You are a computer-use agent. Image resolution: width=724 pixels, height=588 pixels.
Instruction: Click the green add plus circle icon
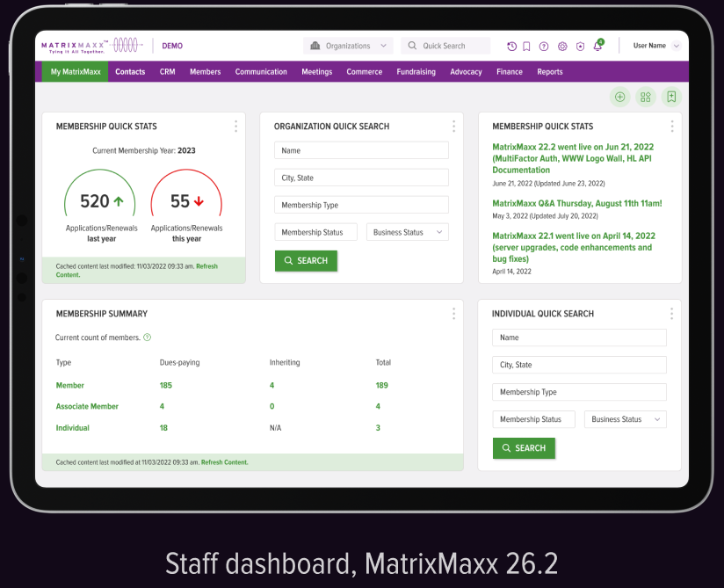pyautogui.click(x=619, y=97)
